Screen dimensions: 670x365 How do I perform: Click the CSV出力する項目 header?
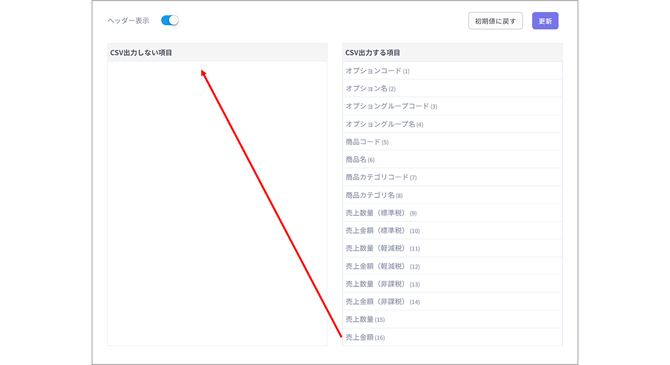(x=452, y=53)
